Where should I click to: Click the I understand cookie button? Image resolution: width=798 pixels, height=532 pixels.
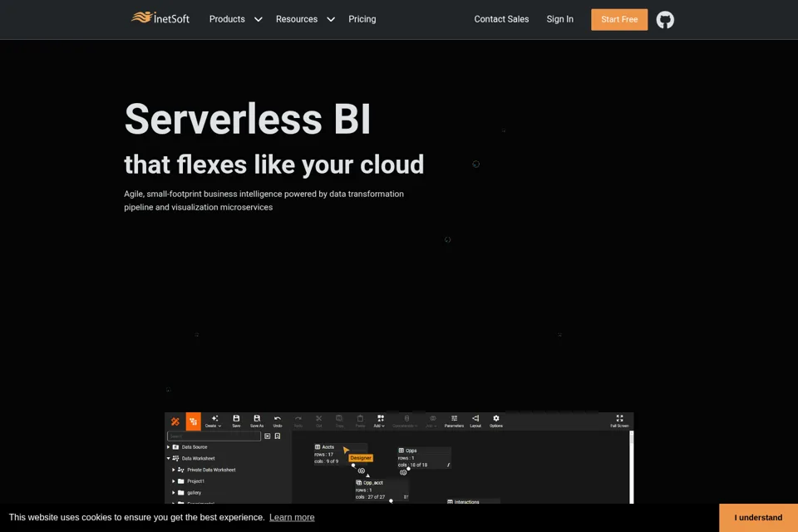tap(758, 518)
